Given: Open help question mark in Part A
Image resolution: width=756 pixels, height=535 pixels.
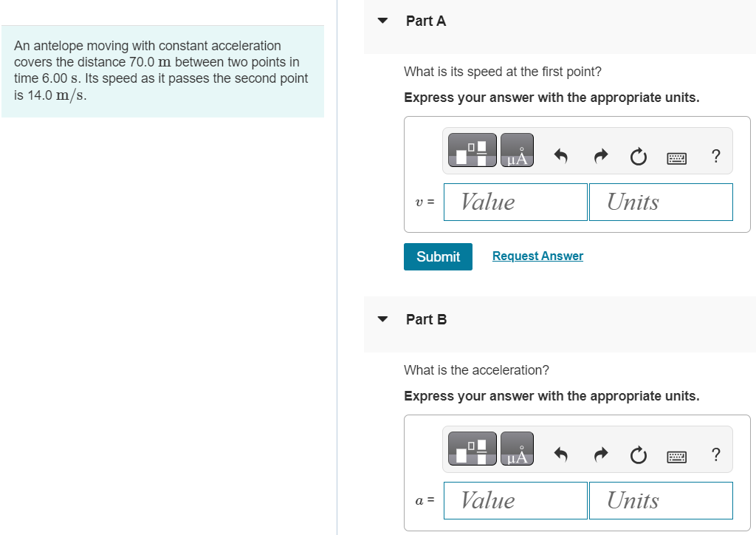Looking at the screenshot, I should point(716,157).
